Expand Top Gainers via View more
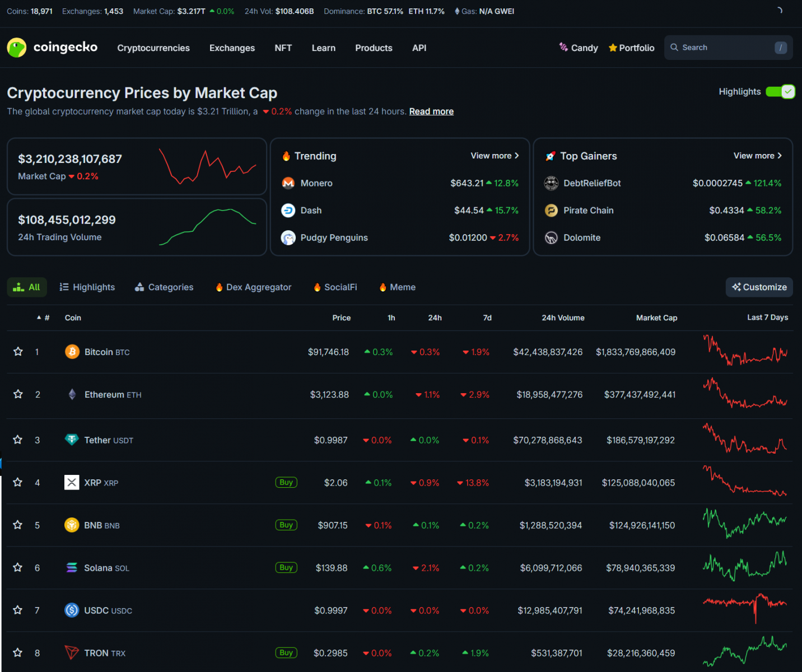802x672 pixels. [x=757, y=156]
